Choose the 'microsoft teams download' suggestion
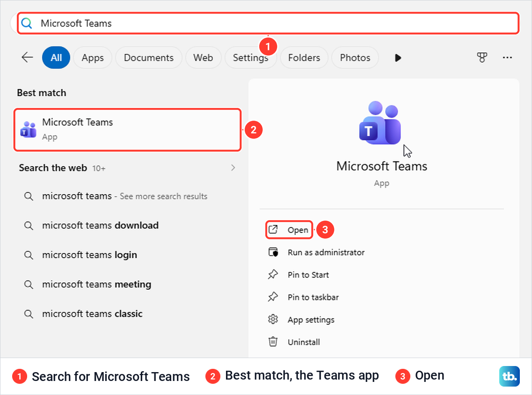Screen dimensions: 532x395 128,225
